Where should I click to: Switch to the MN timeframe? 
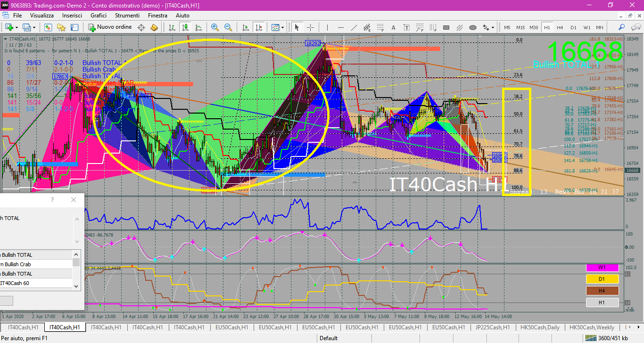(600, 27)
